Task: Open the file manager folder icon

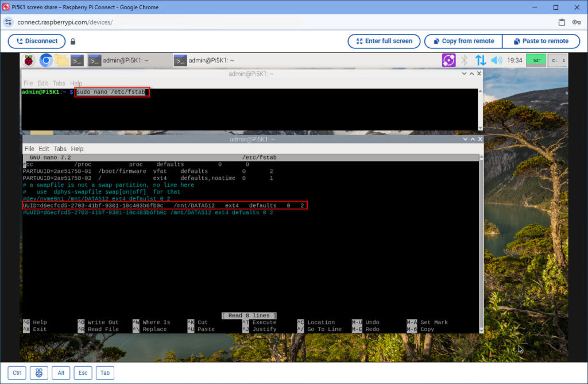Action: coord(61,60)
